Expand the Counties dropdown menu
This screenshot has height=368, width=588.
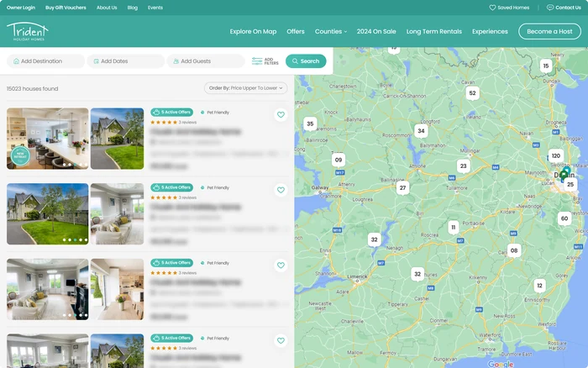click(331, 32)
